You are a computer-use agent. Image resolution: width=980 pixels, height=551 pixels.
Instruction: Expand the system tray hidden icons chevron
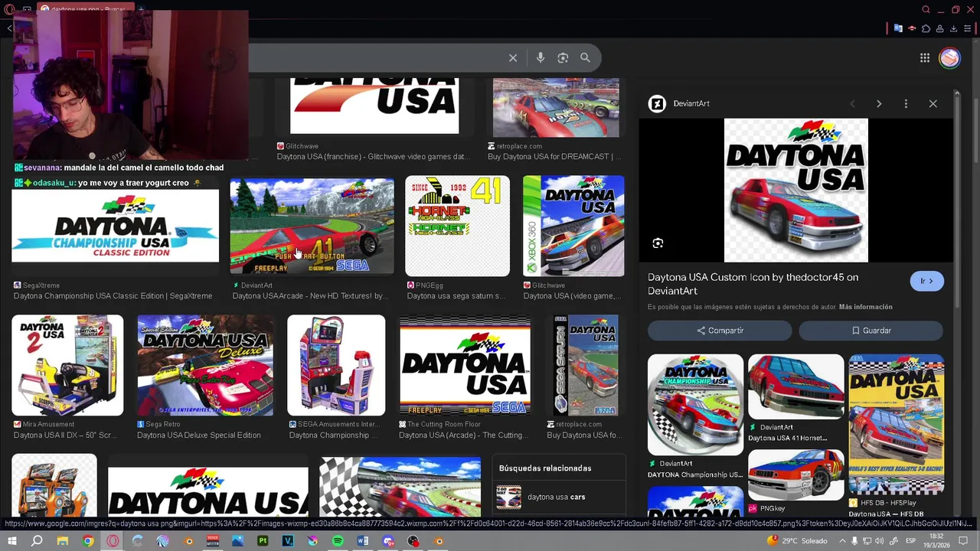tap(843, 541)
